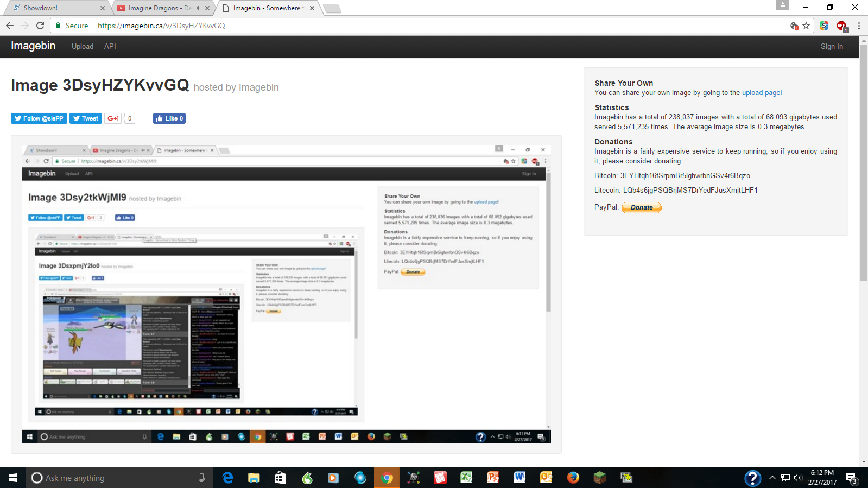868x488 pixels.
Task: Click the Bitcoin address text
Action: pos(685,176)
